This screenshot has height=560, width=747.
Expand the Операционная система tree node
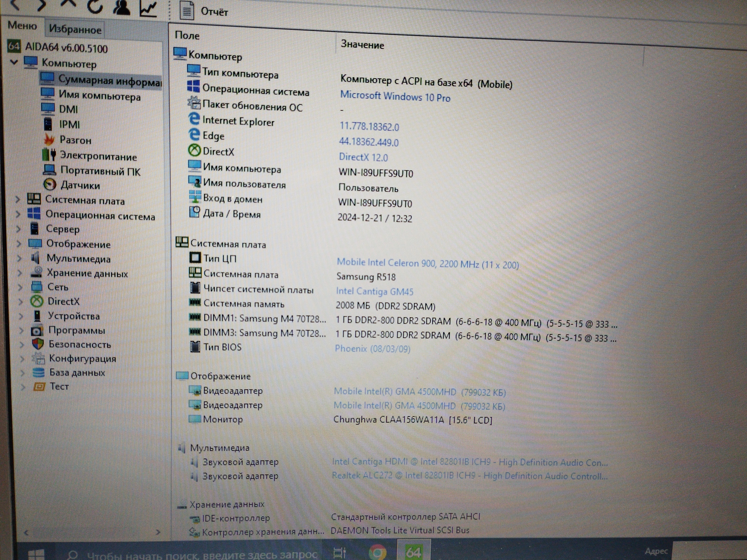(x=18, y=214)
